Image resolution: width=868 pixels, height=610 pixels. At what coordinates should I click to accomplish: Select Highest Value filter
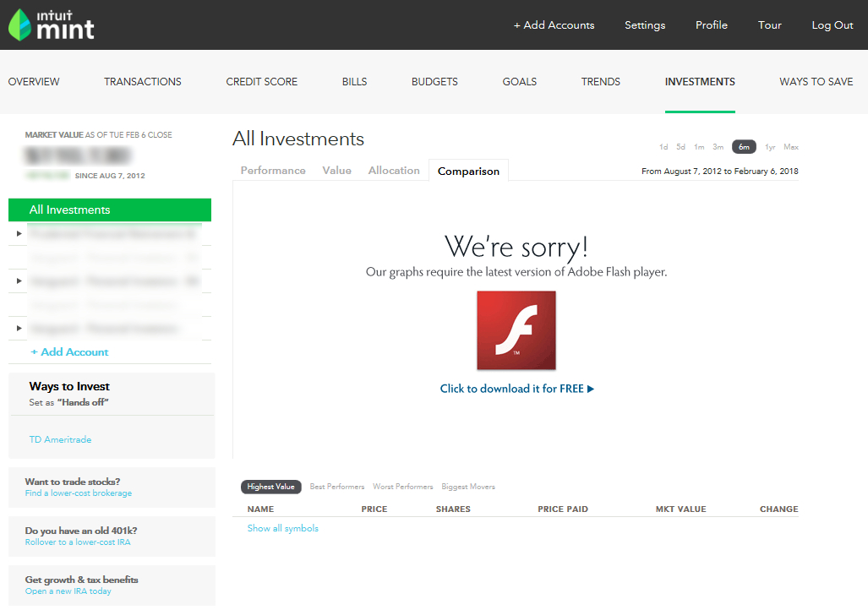(270, 487)
